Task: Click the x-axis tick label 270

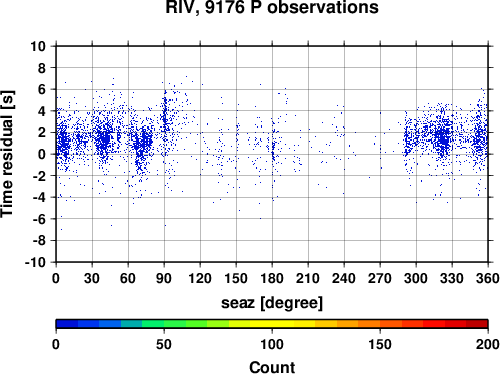Action: [x=380, y=278]
